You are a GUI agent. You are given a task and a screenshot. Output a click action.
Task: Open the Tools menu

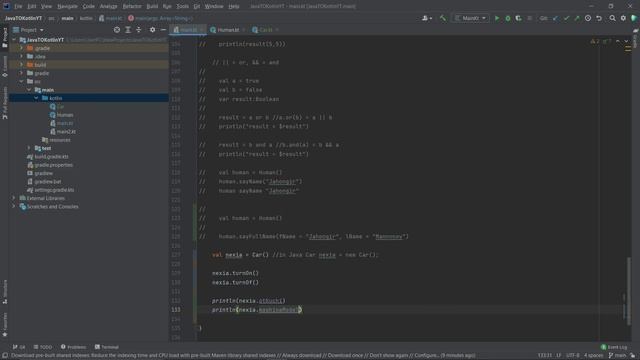(182, 6)
